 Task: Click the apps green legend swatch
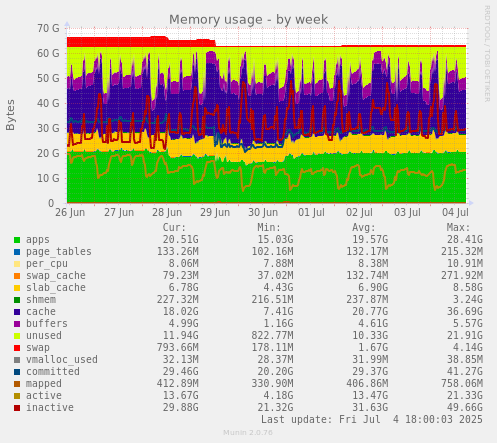coord(17,240)
